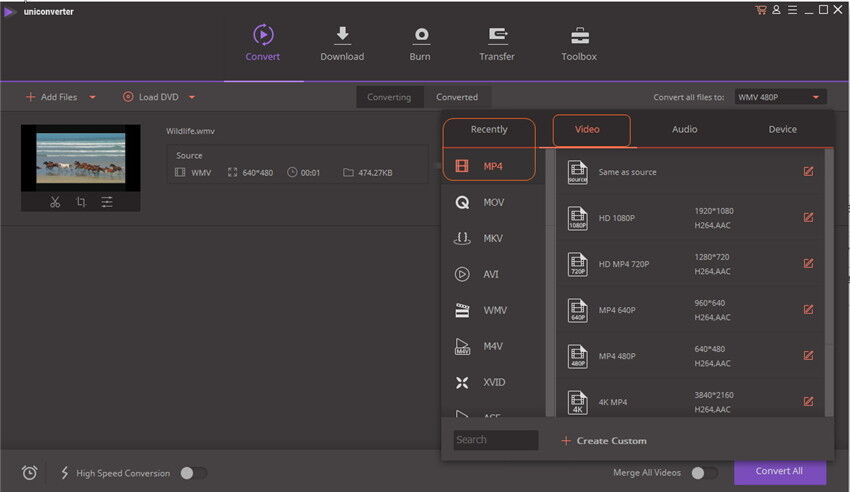Open the hamburger menu icon

click(793, 10)
